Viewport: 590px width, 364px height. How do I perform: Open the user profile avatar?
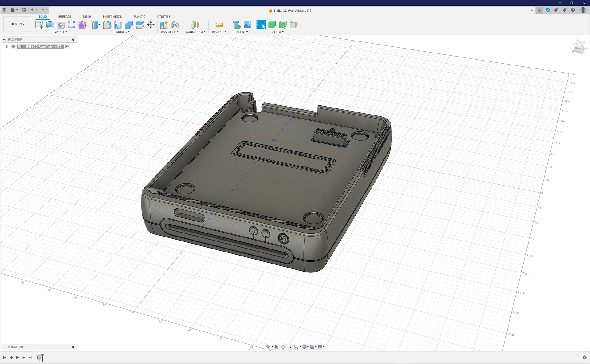[583, 10]
